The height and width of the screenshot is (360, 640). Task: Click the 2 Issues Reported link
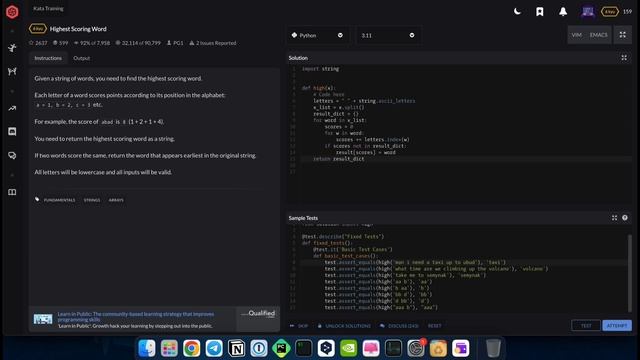pyautogui.click(x=213, y=43)
